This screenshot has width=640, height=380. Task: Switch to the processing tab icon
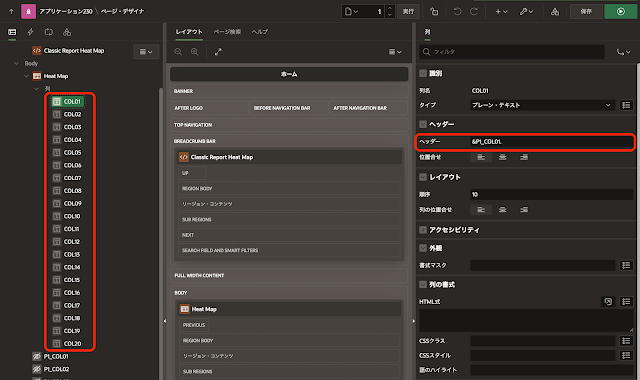(49, 32)
